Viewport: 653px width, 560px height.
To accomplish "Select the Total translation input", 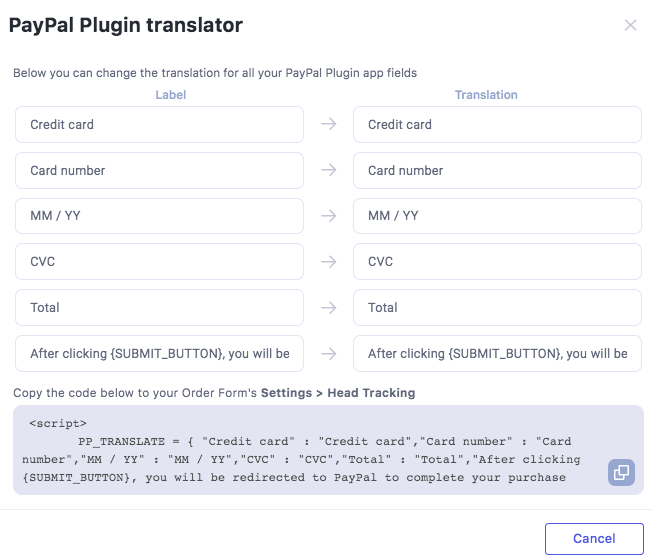I will pos(497,308).
